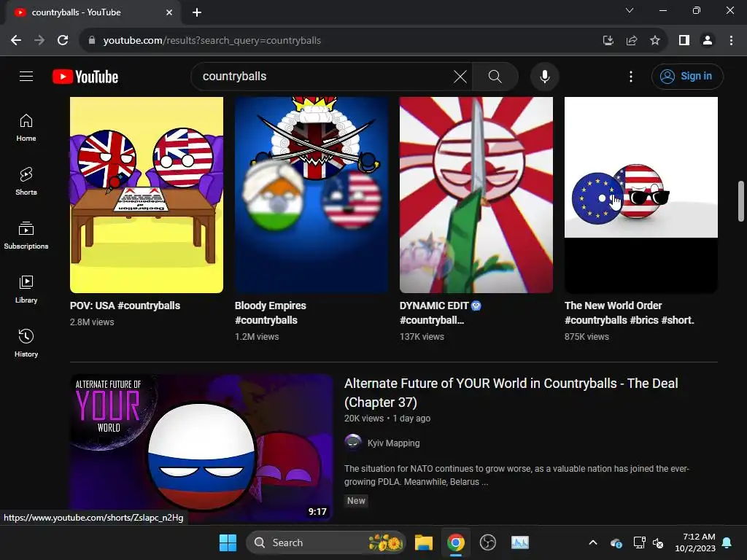Clear the search box with the X icon

coord(460,76)
